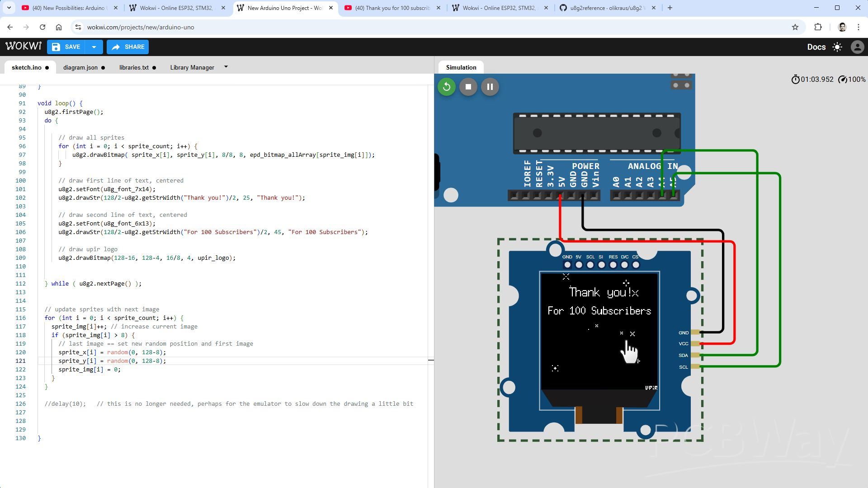Open the Library Manager tab
Image resolution: width=868 pixels, height=488 pixels.
pyautogui.click(x=192, y=67)
